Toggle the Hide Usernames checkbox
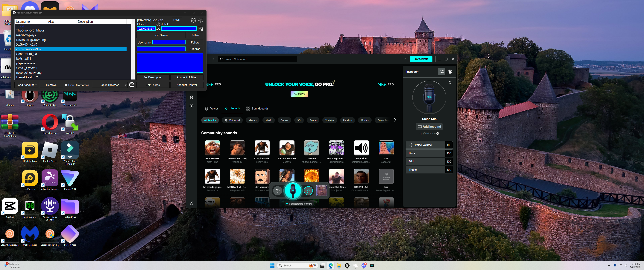Viewport: 644px width, 270px height. coord(66,85)
